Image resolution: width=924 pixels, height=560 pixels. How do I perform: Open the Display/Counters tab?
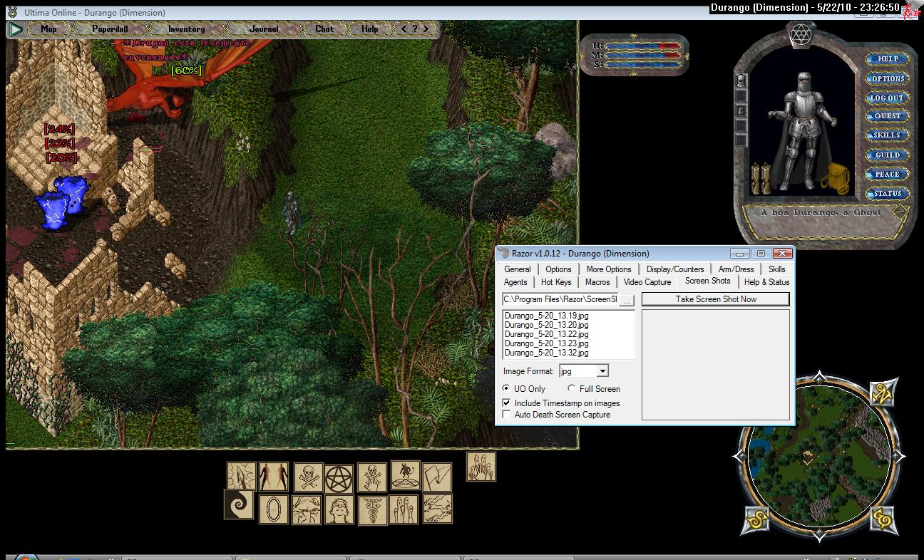tap(675, 269)
